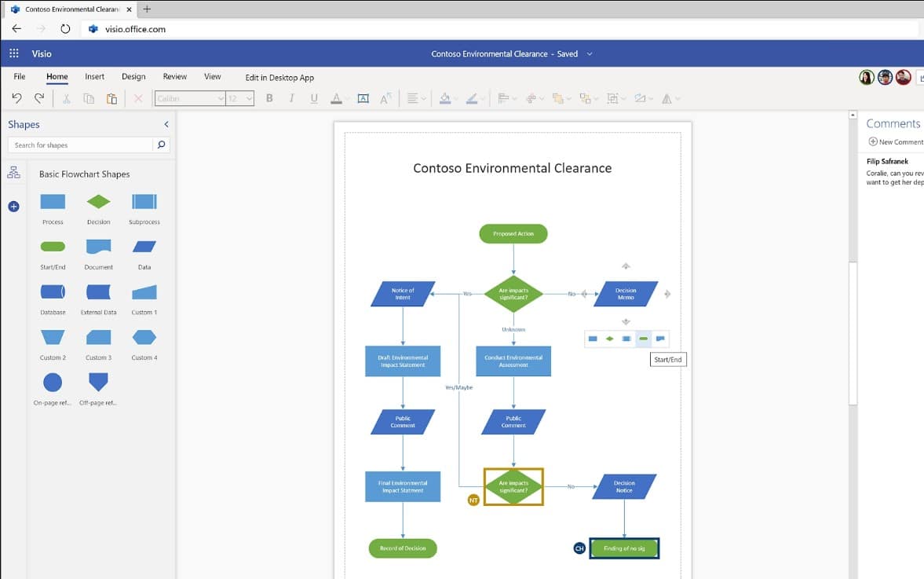Increase font size with A icon
The height and width of the screenshot is (579, 924).
coord(385,98)
